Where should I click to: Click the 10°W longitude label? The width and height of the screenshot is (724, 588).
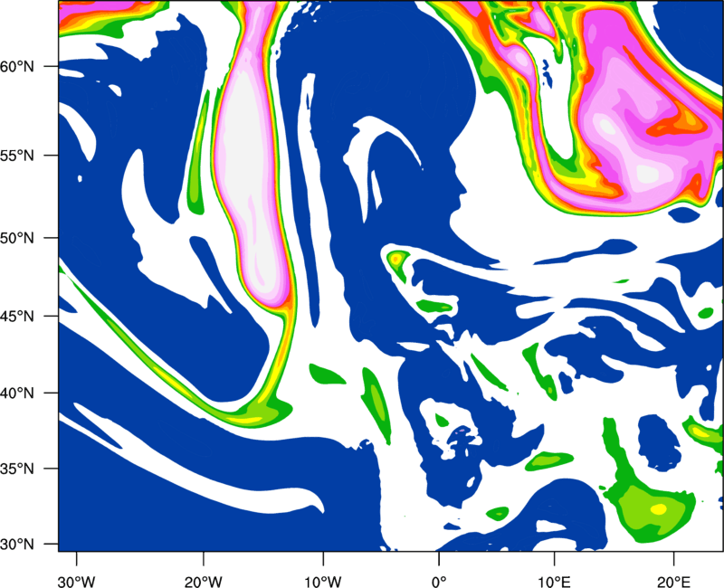(323, 582)
